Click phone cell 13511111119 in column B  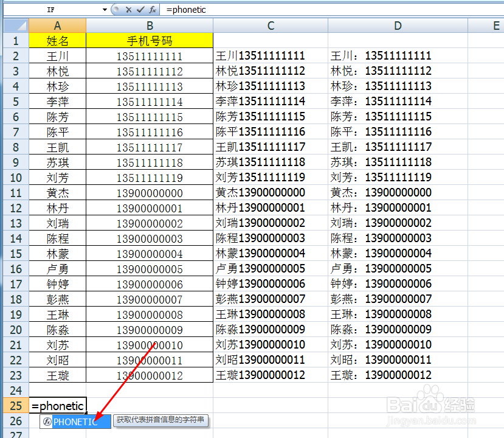click(x=150, y=178)
